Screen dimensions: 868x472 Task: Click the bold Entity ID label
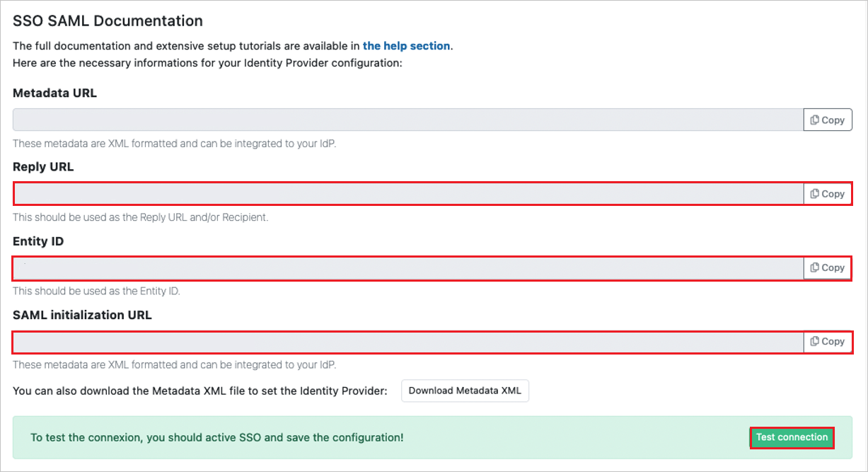tap(37, 241)
